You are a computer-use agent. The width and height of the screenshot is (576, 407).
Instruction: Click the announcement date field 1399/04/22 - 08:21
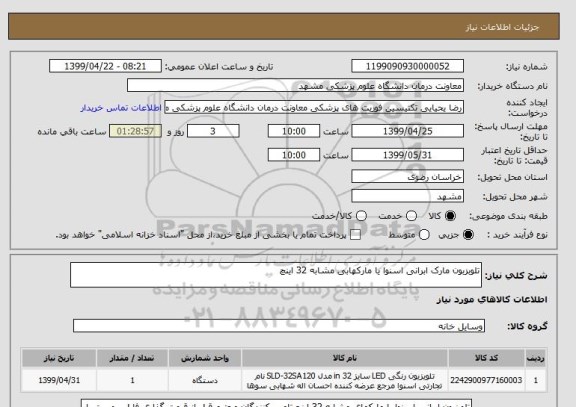pos(105,66)
